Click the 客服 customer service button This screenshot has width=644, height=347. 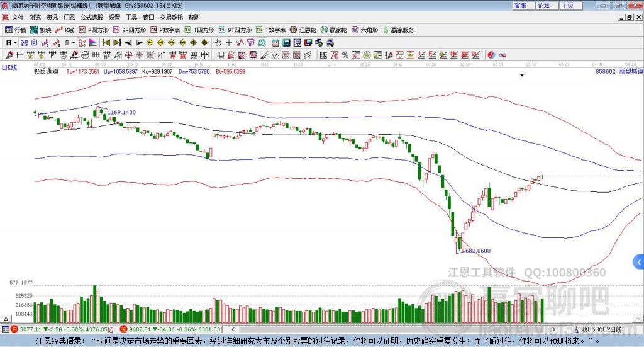pyautogui.click(x=523, y=5)
